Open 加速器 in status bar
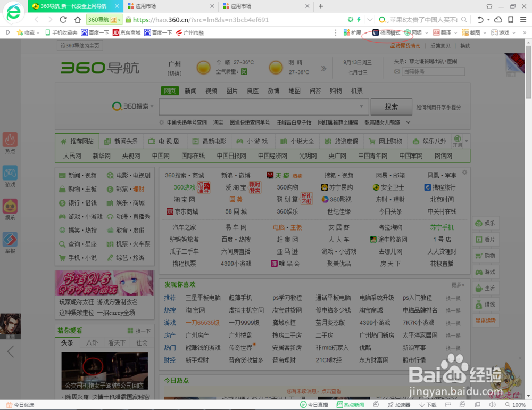Image resolution: width=532 pixels, height=410 pixels. [x=399, y=405]
